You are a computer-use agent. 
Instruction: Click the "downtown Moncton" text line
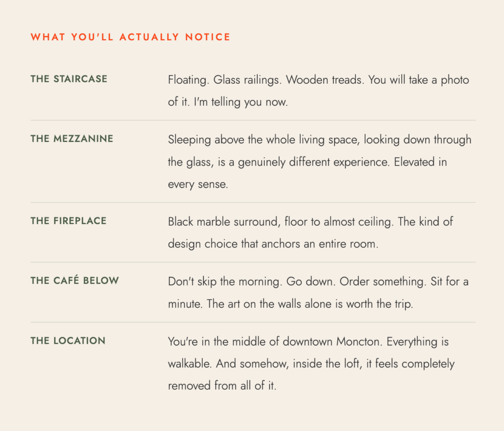click(308, 342)
